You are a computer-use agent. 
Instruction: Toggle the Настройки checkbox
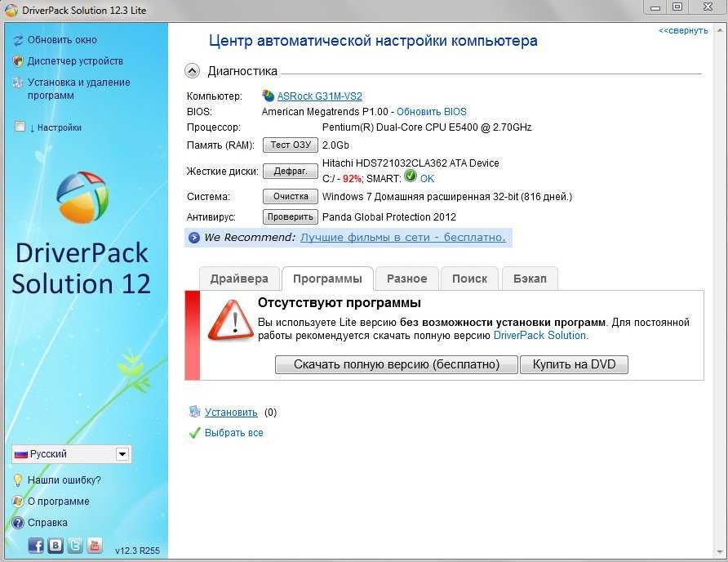point(20,127)
